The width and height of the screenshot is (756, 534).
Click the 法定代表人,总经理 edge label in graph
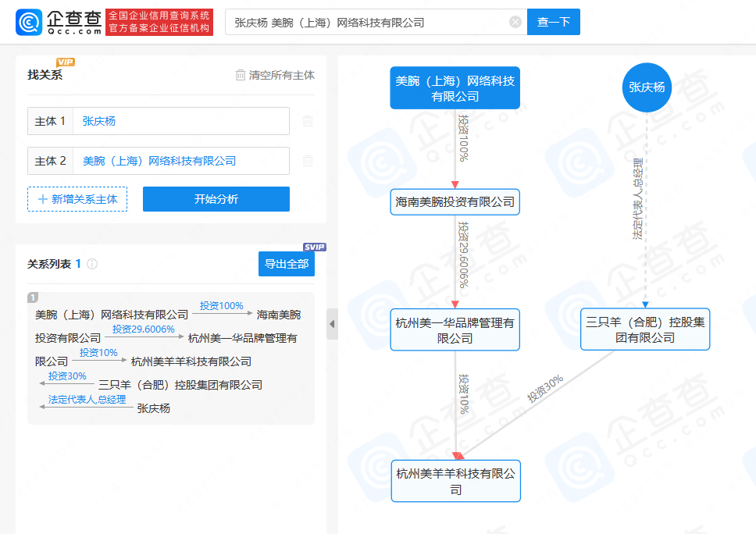[x=638, y=199]
